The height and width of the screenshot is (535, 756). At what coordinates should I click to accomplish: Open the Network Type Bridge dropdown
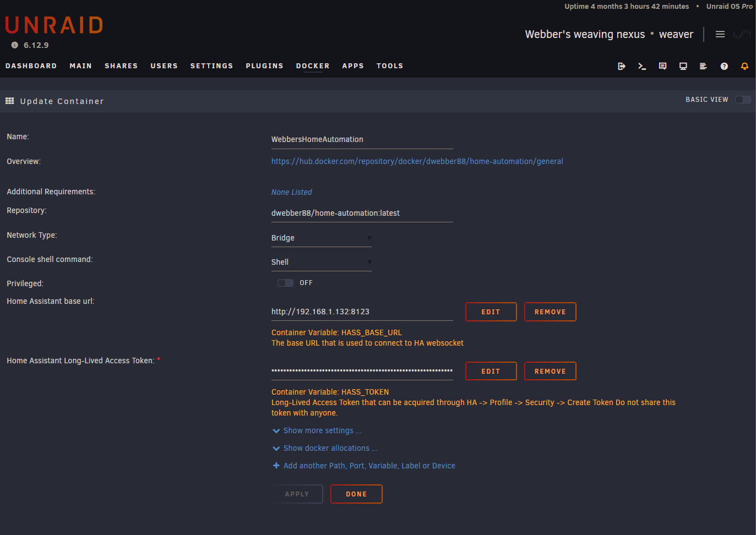(x=322, y=238)
